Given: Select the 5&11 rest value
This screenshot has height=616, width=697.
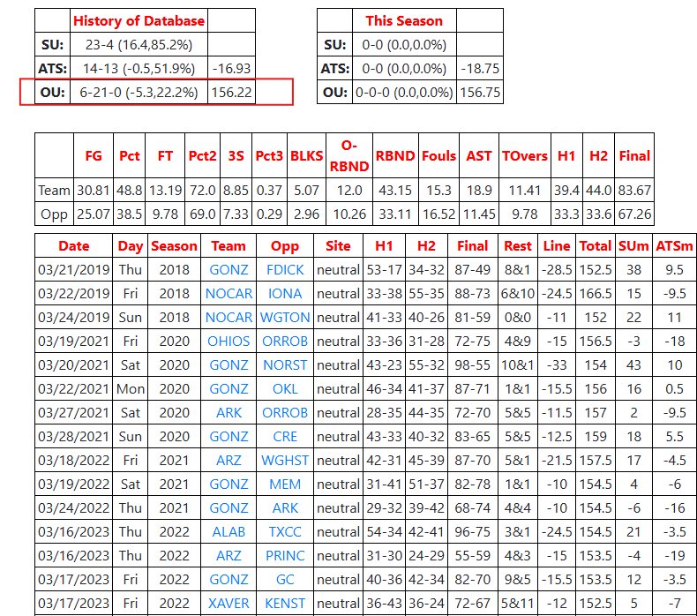Looking at the screenshot, I should click(517, 603).
